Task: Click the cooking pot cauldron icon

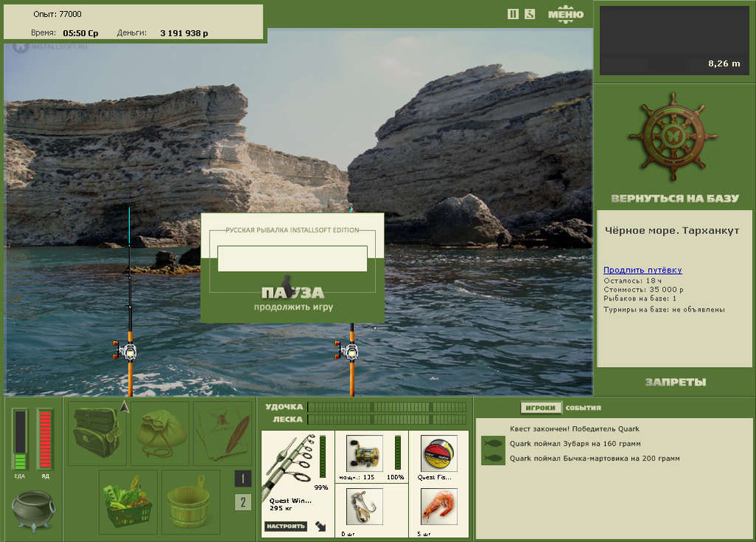Action: (33, 511)
